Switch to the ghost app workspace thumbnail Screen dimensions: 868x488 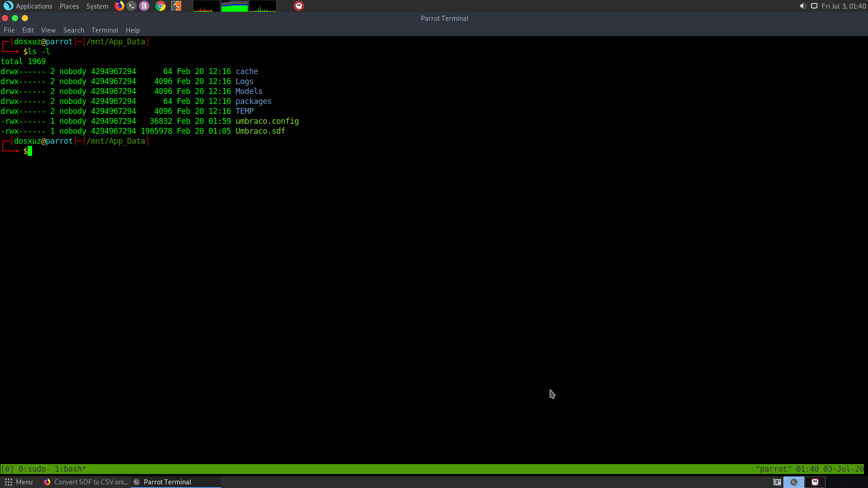click(815, 482)
